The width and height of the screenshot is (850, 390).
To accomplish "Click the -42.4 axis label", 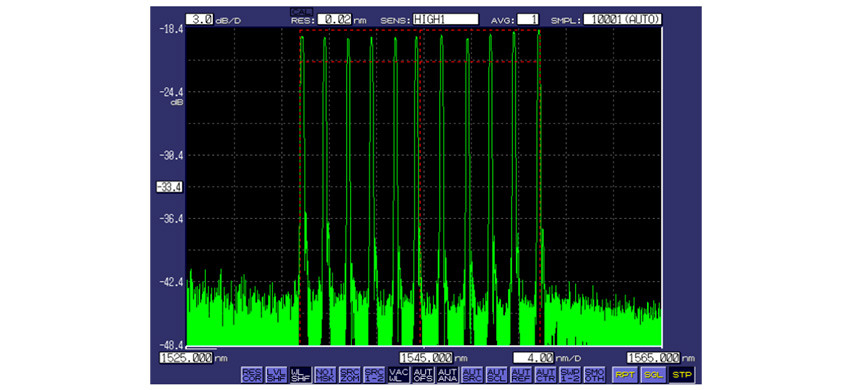I will pyautogui.click(x=172, y=282).
